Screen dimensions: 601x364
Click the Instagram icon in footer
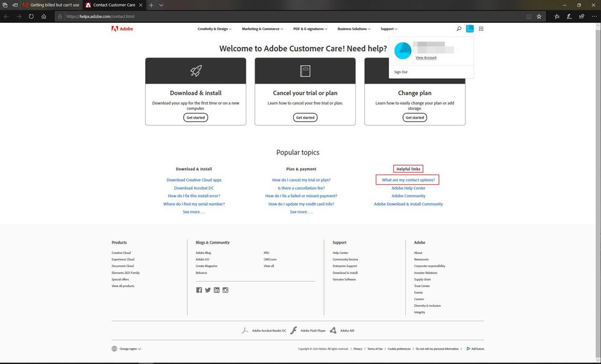coord(225,290)
